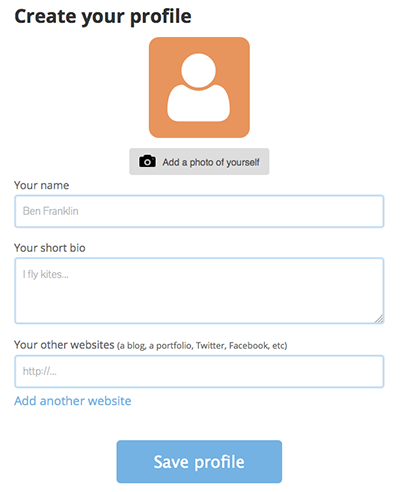The image size is (400, 492).
Task: Click the 'Your name' label
Action: click(42, 185)
